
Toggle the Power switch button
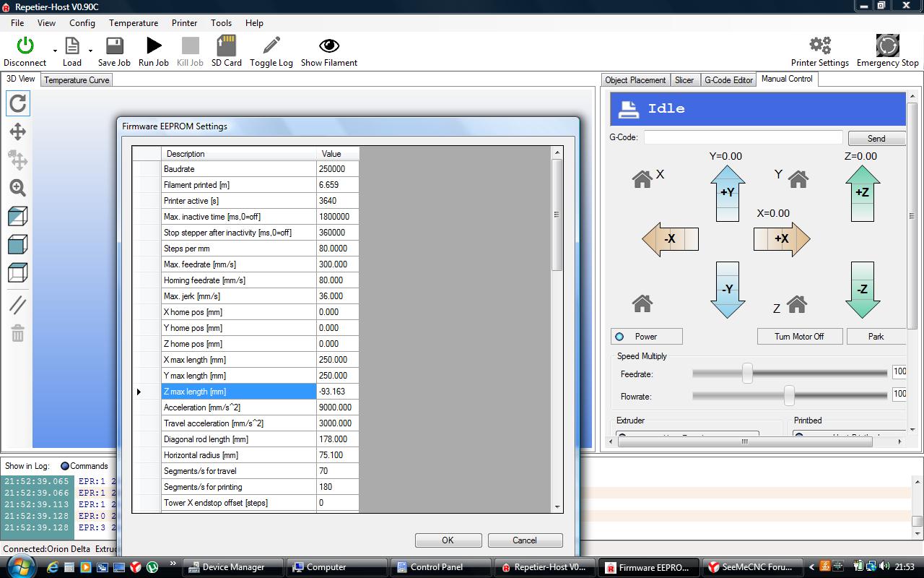(x=646, y=337)
